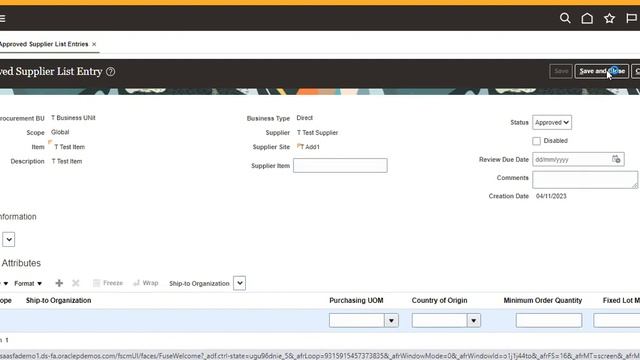Viewport: 640px width, 360px height.
Task: Click Country of Origin column header
Action: pyautogui.click(x=439, y=300)
